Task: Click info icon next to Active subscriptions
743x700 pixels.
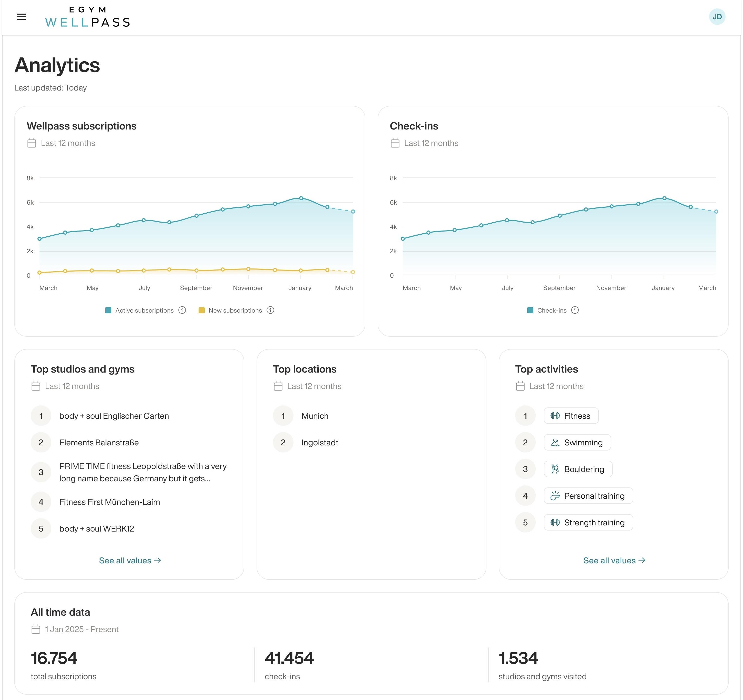Action: pos(182,310)
